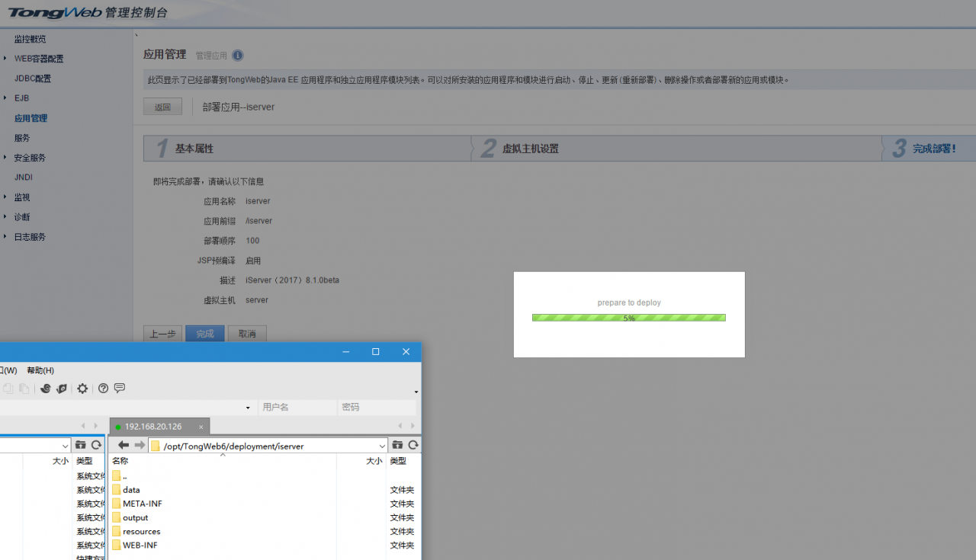Image resolution: width=976 pixels, height=560 pixels.
Task: Go to step 1 基本属性
Action: coord(307,149)
